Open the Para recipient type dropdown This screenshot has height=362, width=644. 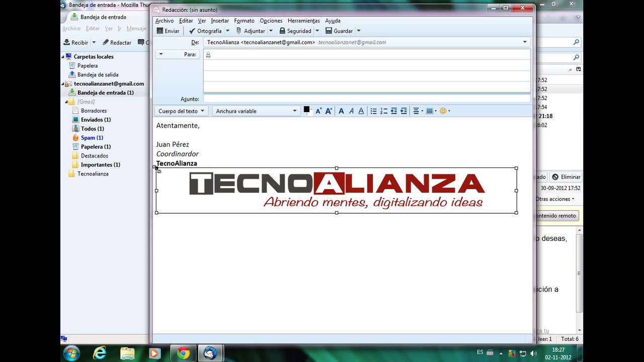pyautogui.click(x=178, y=54)
